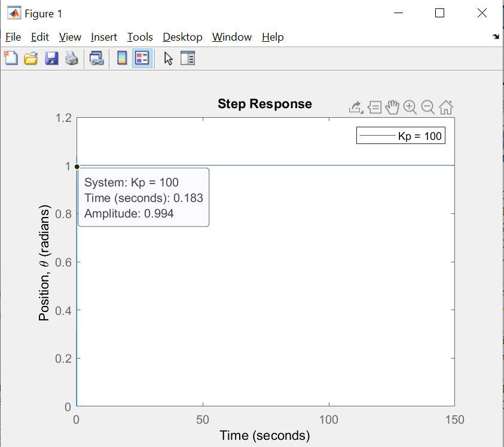Open a file using the Open folder icon
The image size is (504, 447).
[30, 58]
